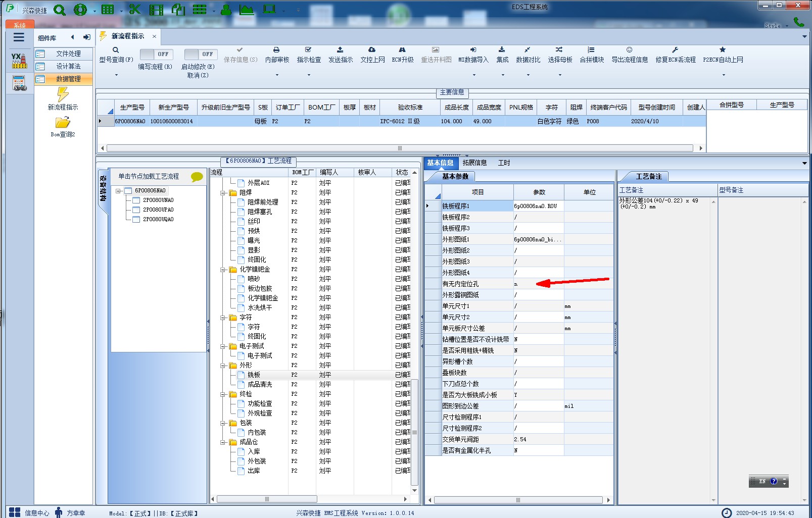Image resolution: width=812 pixels, height=518 pixels.
Task: Select 2P0080UNA0 tree node
Action: (x=158, y=200)
